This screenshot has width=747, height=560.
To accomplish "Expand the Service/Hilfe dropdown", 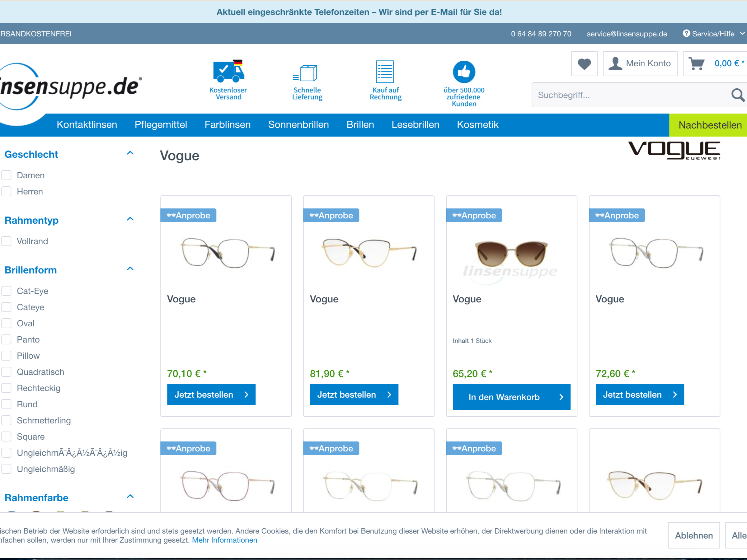I will coord(742,33).
